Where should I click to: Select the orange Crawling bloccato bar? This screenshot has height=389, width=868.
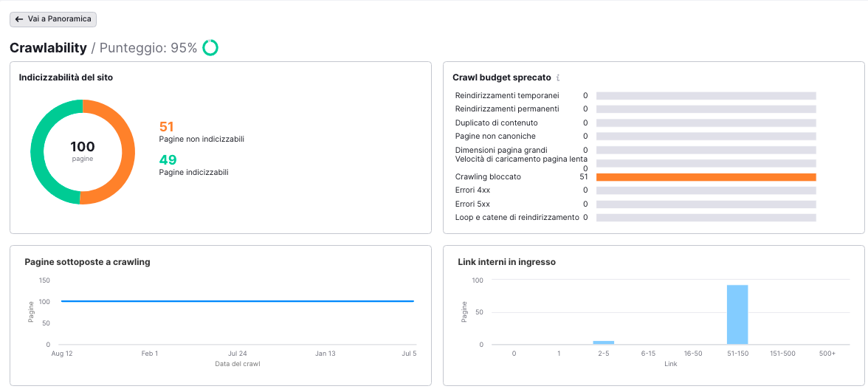tap(705, 177)
